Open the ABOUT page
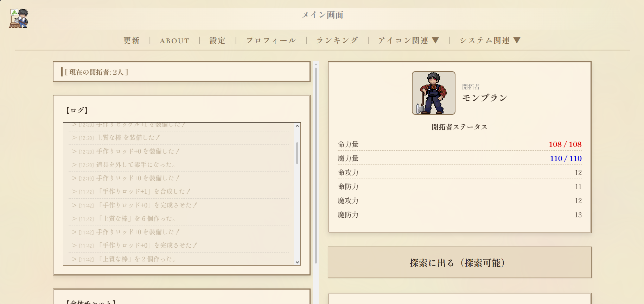The image size is (644, 304). [174, 41]
